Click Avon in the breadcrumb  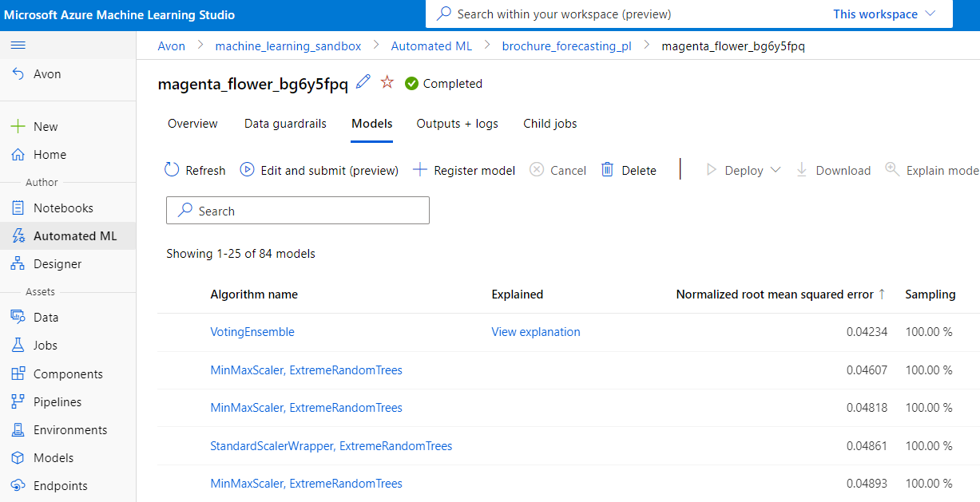point(172,46)
